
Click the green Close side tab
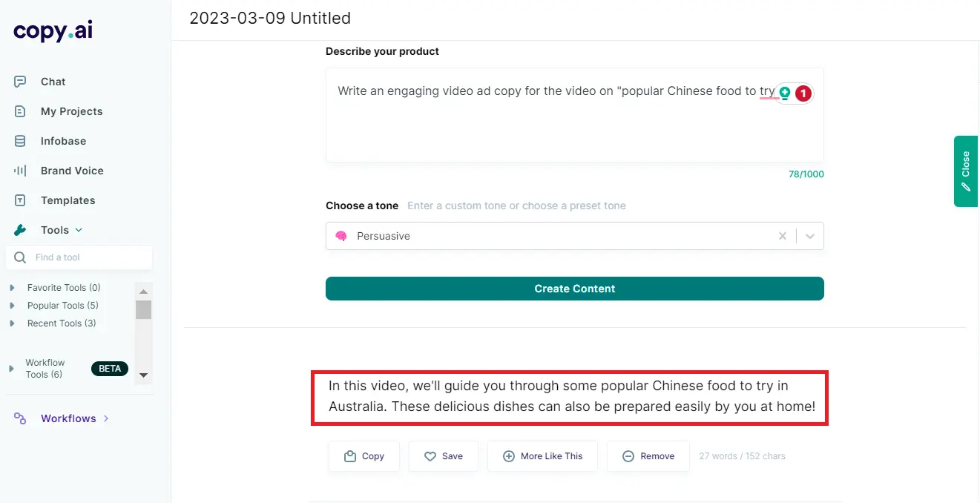click(x=965, y=171)
